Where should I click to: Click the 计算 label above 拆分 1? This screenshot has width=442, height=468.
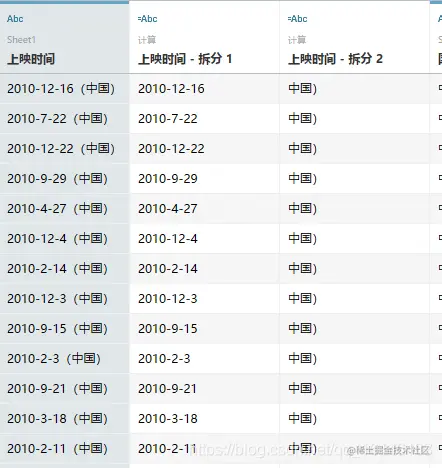[x=147, y=40]
